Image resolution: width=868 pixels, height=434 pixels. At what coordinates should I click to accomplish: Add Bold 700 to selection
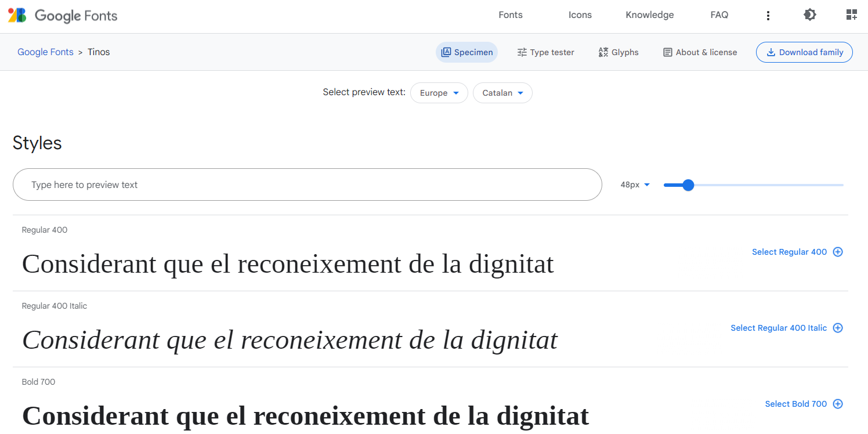[837, 404]
